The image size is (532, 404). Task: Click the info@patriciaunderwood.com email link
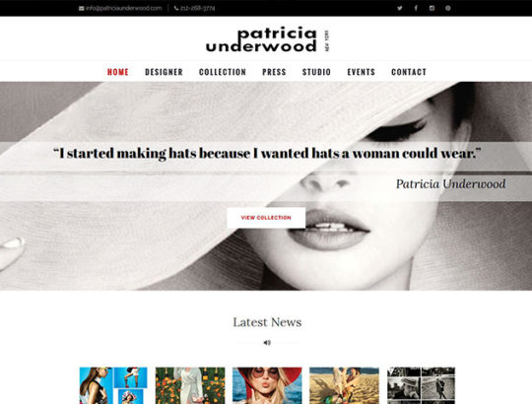tap(124, 8)
